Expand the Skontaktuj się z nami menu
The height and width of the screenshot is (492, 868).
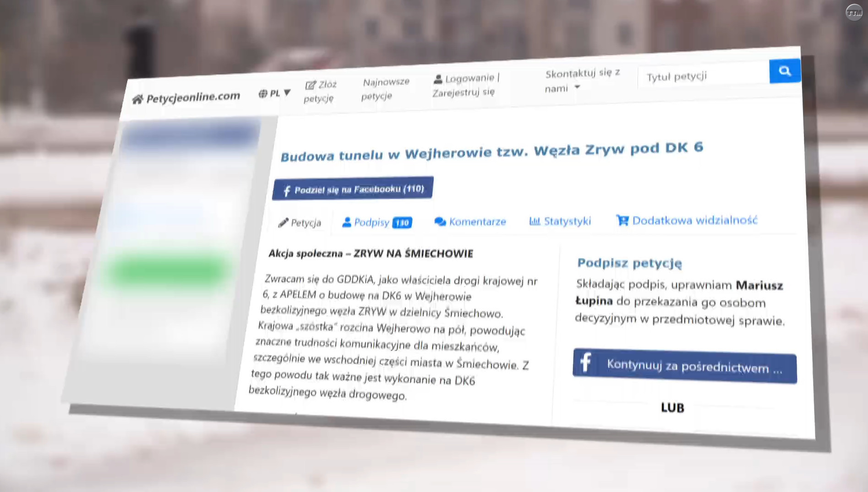click(x=577, y=87)
